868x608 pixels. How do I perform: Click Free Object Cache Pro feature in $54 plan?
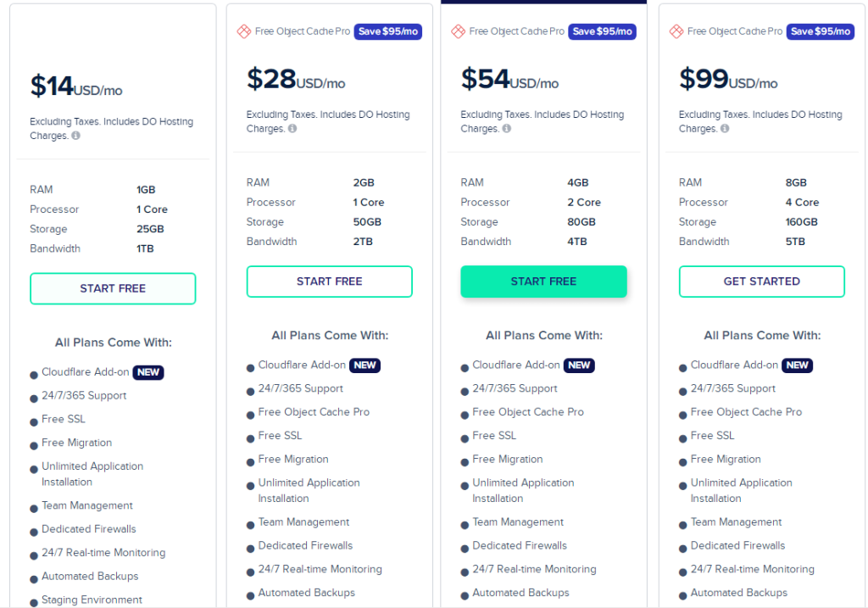[x=528, y=412]
